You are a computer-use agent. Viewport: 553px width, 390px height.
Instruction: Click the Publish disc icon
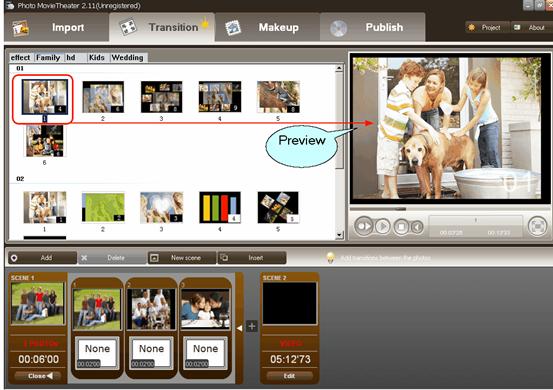click(338, 29)
